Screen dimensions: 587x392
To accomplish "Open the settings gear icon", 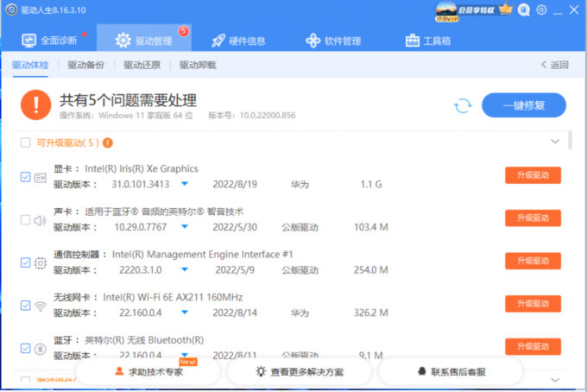I will pyautogui.click(x=541, y=9).
